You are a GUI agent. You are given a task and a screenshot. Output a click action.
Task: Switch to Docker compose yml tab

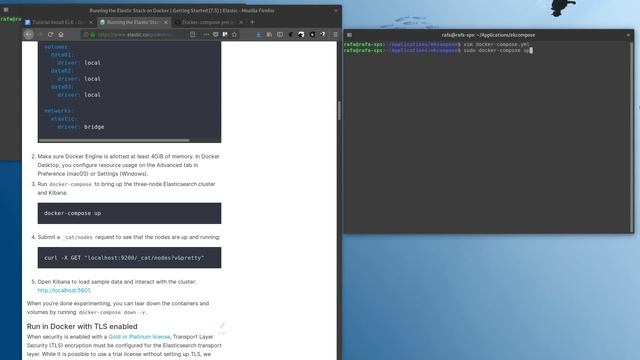click(208, 22)
